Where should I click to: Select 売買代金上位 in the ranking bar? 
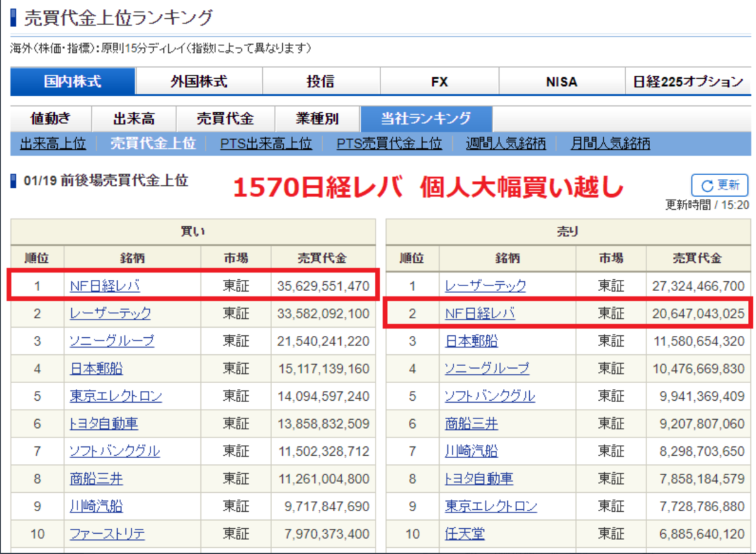(x=153, y=144)
